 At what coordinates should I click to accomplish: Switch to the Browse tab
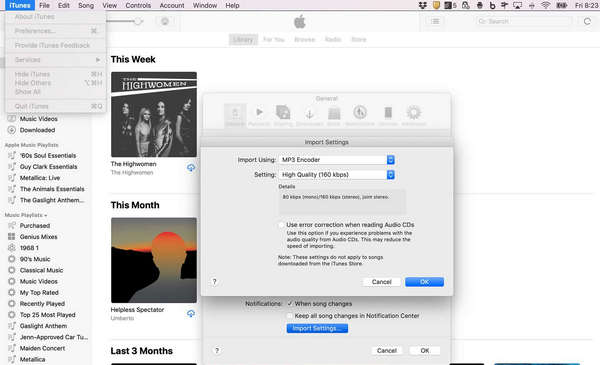click(305, 39)
